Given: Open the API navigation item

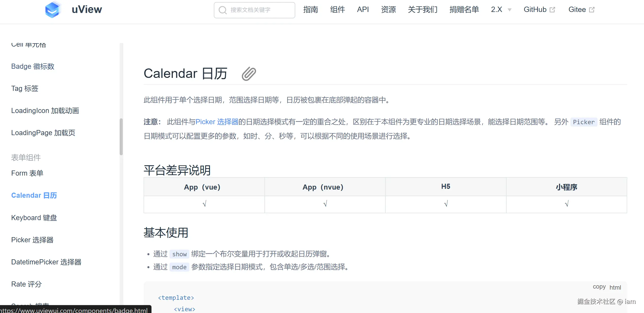Looking at the screenshot, I should click(363, 9).
